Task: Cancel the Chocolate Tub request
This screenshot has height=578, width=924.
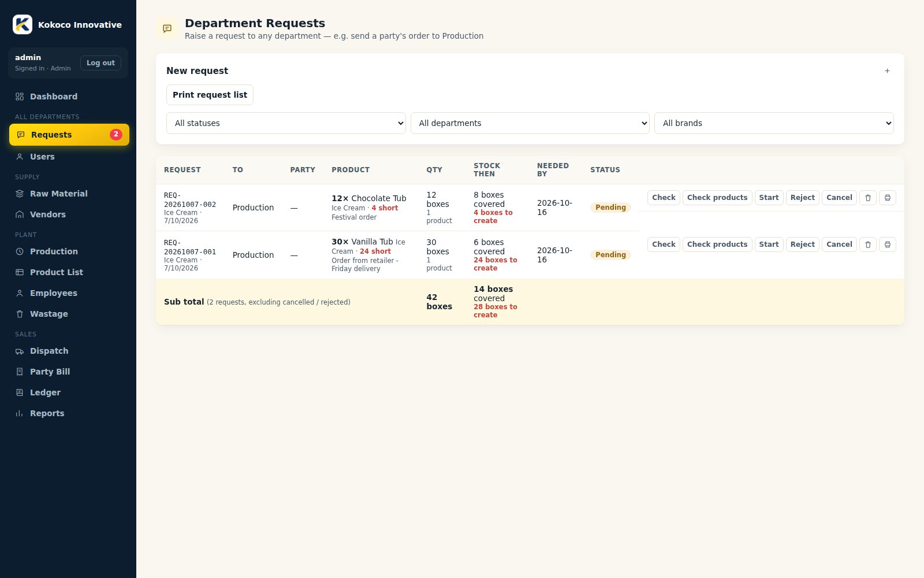Action: (x=839, y=198)
